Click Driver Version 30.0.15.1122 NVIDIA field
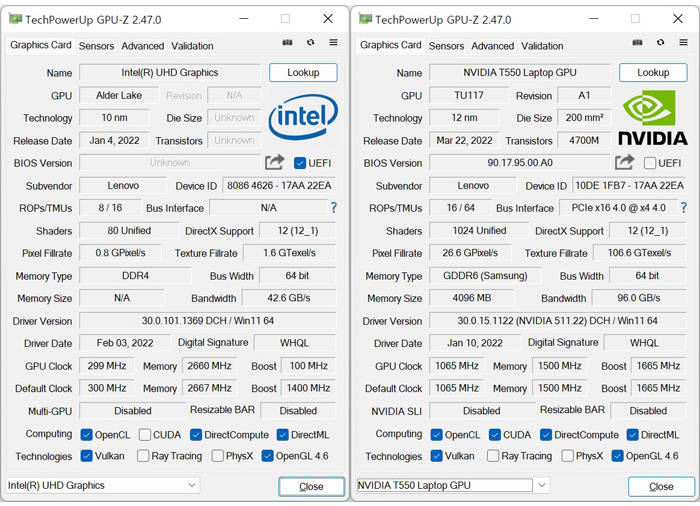Image resolution: width=700 pixels, height=506 pixels. [x=558, y=321]
